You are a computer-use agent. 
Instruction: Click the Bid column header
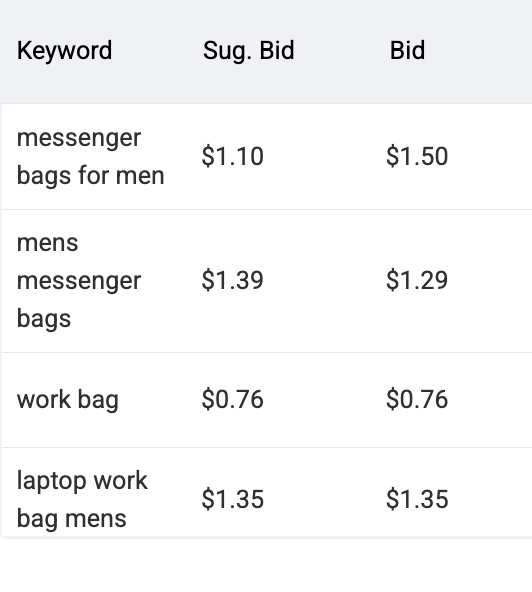pyautogui.click(x=407, y=50)
